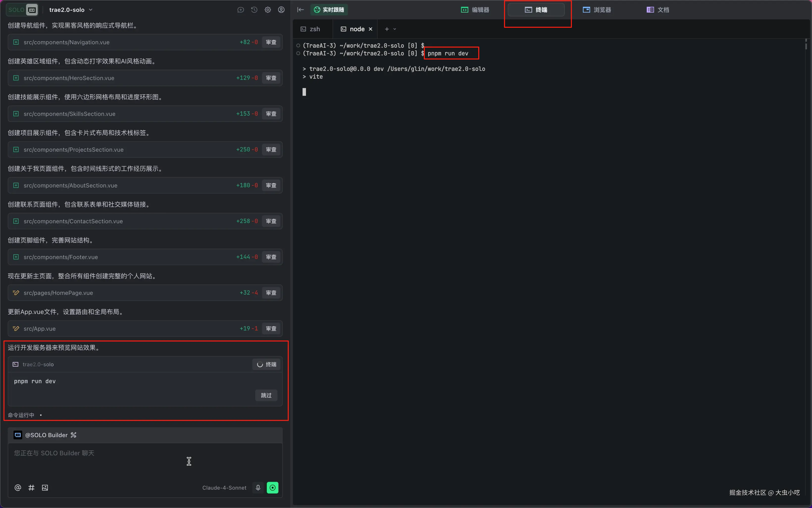
Task: Toggle the SOLO mode switch
Action: (22, 10)
